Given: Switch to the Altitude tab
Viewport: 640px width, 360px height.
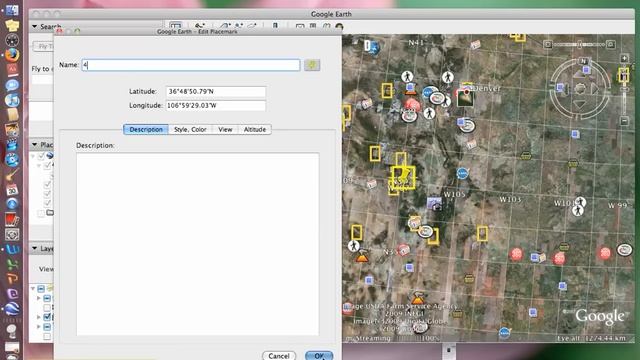Looking at the screenshot, I should click(x=255, y=129).
